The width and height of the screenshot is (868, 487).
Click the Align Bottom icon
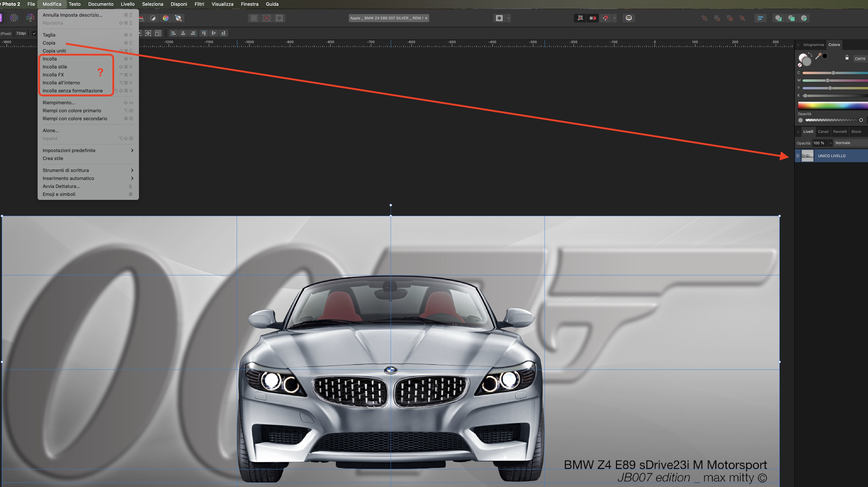click(223, 33)
